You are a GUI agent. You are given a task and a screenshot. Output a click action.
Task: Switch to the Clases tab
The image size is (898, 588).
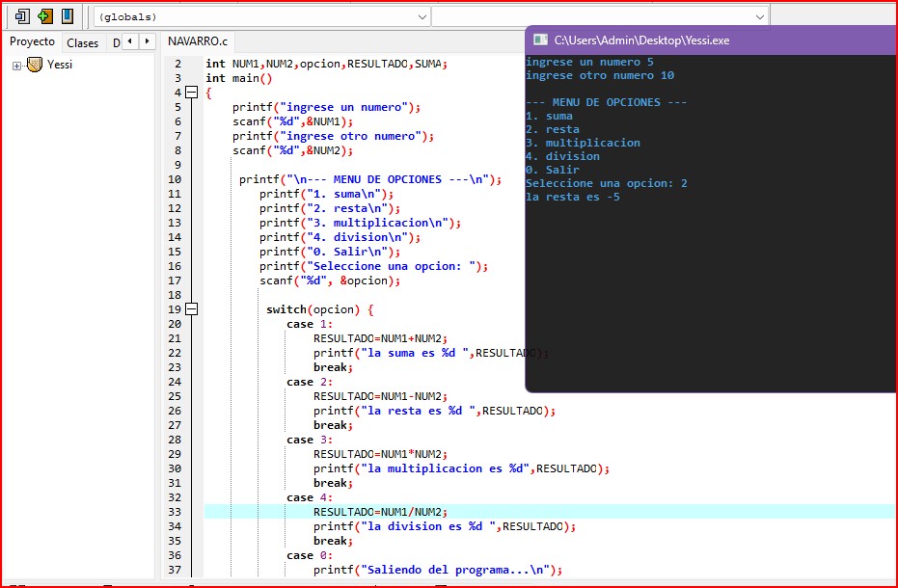click(83, 42)
